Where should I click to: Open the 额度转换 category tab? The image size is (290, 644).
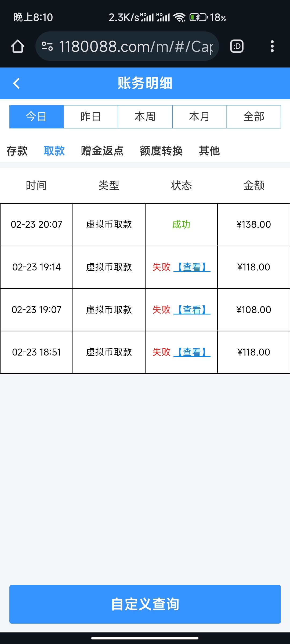pos(161,151)
